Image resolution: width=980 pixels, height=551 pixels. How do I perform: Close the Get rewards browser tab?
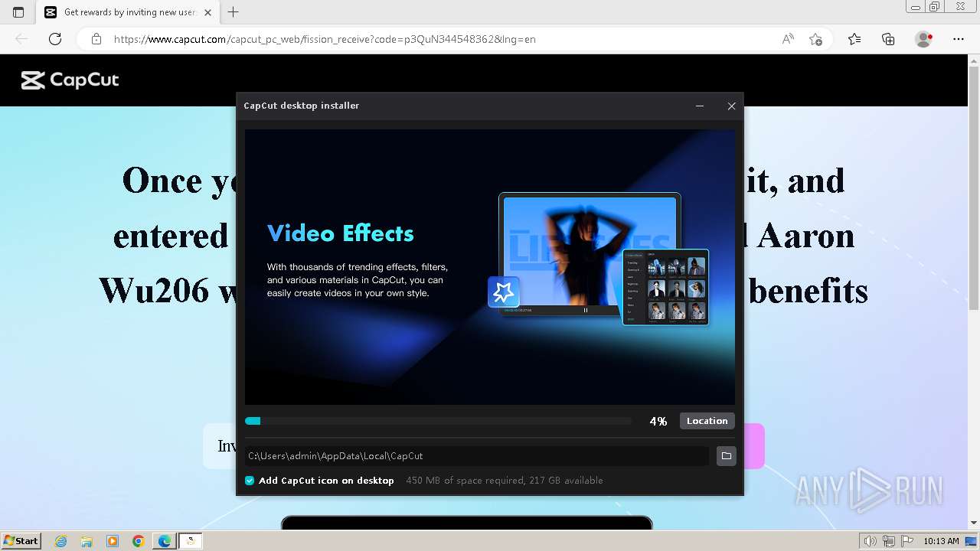pos(207,12)
